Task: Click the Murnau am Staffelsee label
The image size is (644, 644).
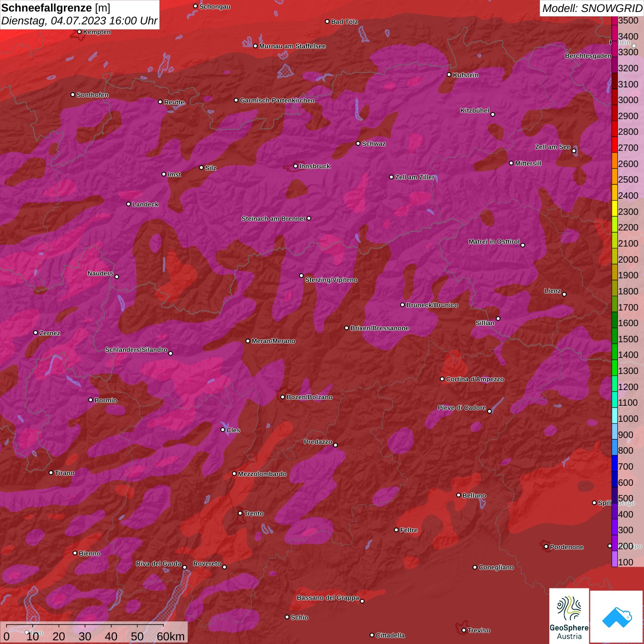Action: 292,46
